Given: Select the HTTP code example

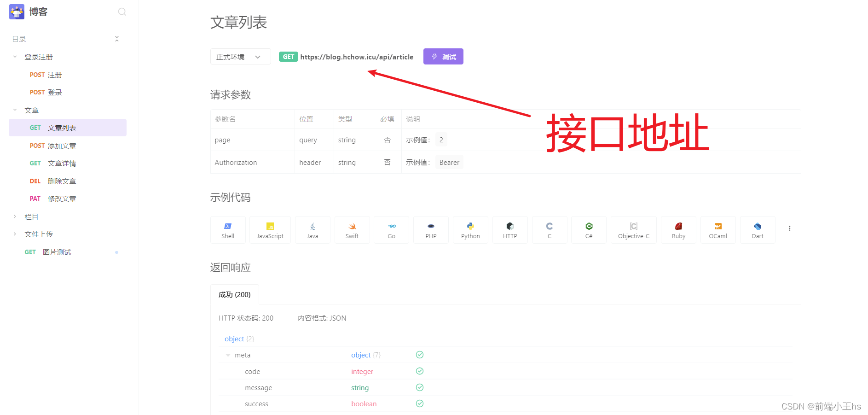Looking at the screenshot, I should [x=510, y=230].
